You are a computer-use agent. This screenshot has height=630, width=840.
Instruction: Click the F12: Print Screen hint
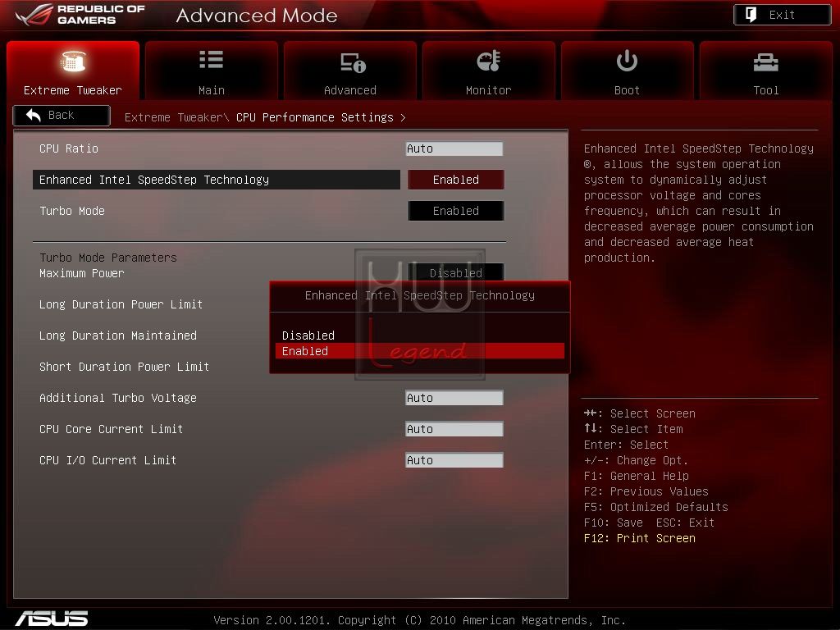(640, 538)
